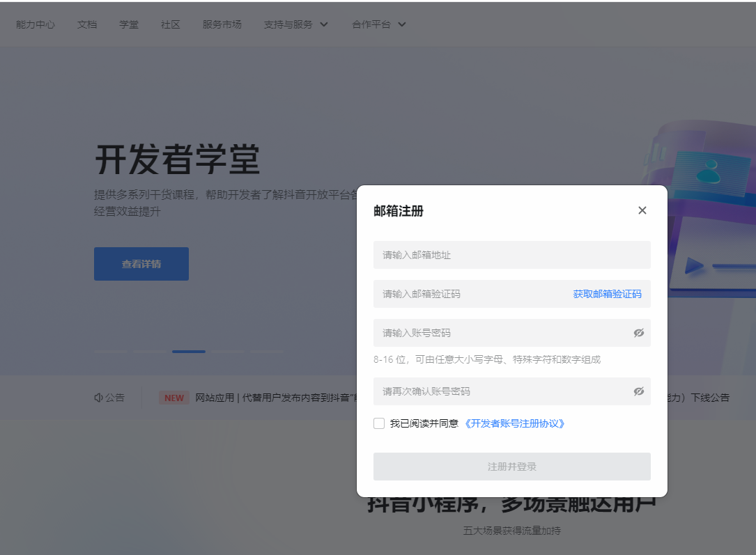
Task: Click the 请输入账号密码 password field
Action: click(511, 333)
